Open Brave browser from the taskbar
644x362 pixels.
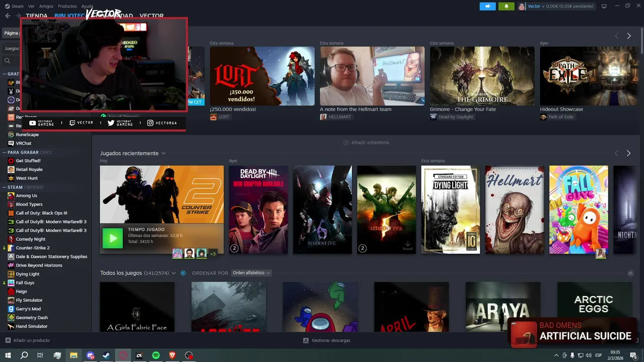coord(173,355)
